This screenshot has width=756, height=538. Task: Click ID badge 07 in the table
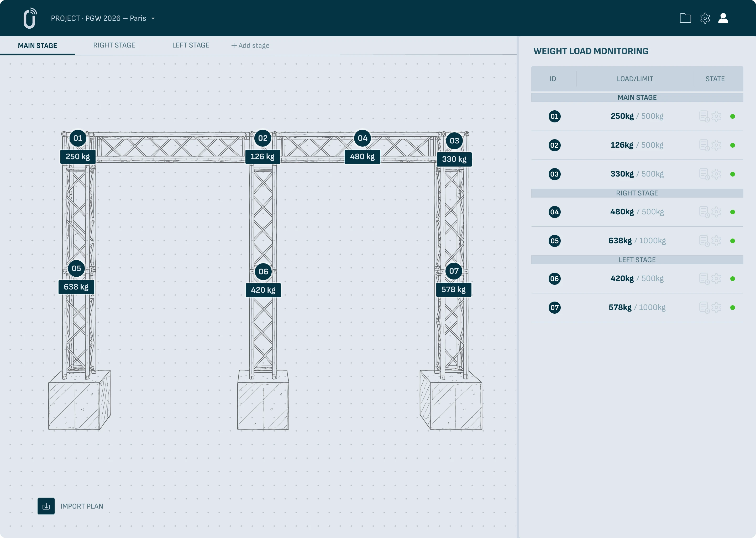click(554, 307)
